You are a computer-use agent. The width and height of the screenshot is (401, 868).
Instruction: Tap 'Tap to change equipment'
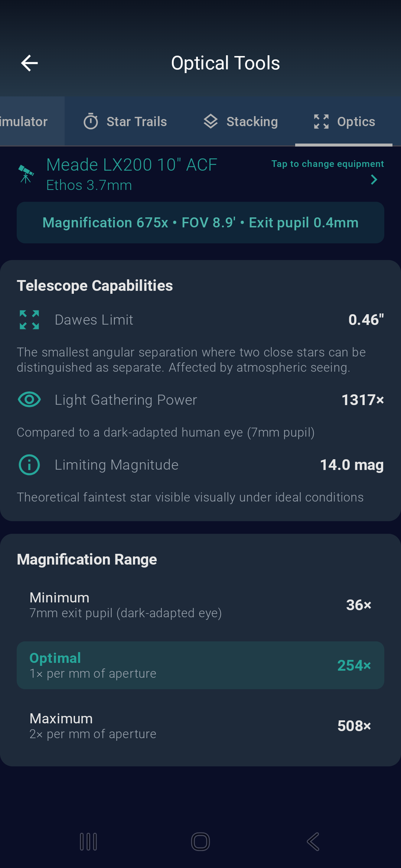pos(327,163)
